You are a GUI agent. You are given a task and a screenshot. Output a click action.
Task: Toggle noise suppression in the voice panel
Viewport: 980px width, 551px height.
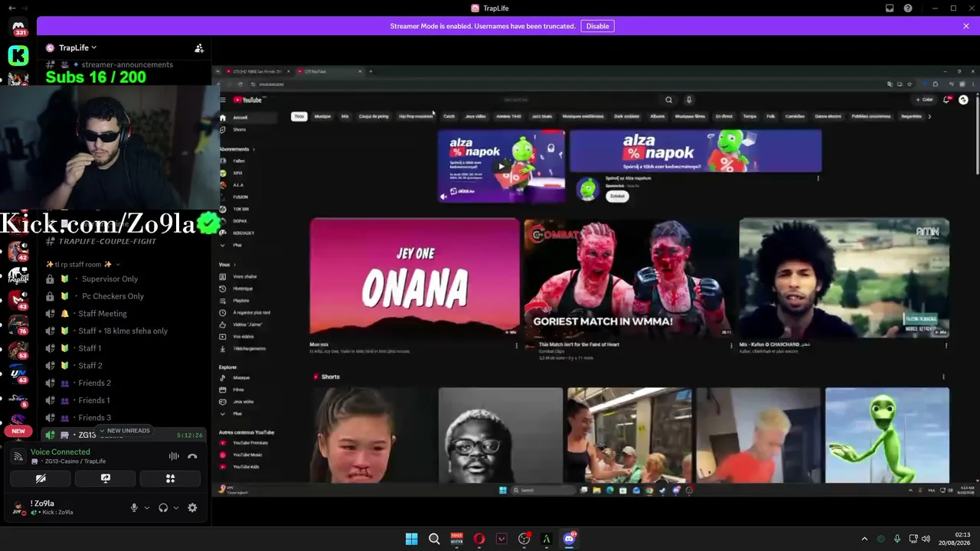[174, 456]
